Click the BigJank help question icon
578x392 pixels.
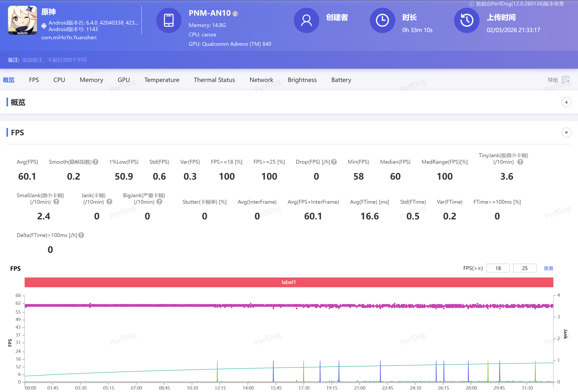pyautogui.click(x=159, y=202)
